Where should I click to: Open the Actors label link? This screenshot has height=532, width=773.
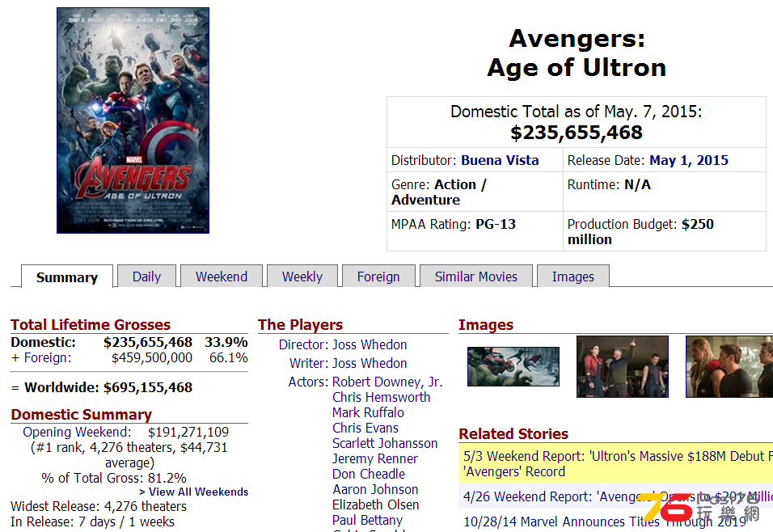coord(308,382)
